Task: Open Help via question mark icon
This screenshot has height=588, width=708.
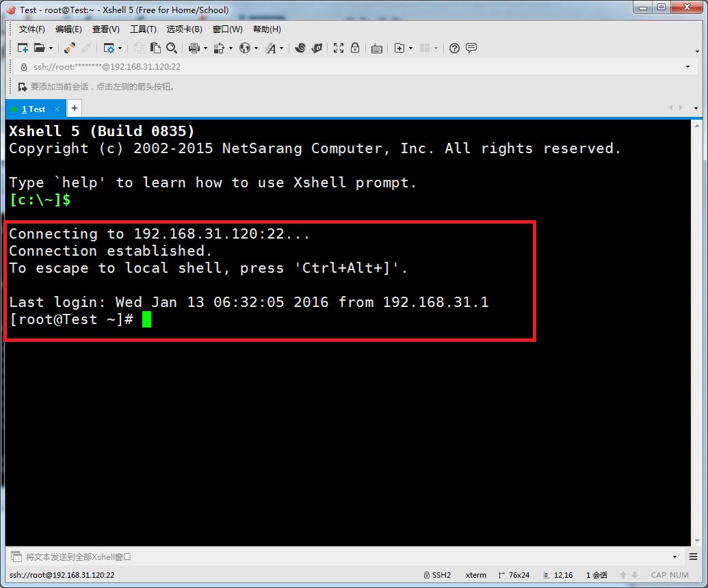Action: tap(455, 48)
